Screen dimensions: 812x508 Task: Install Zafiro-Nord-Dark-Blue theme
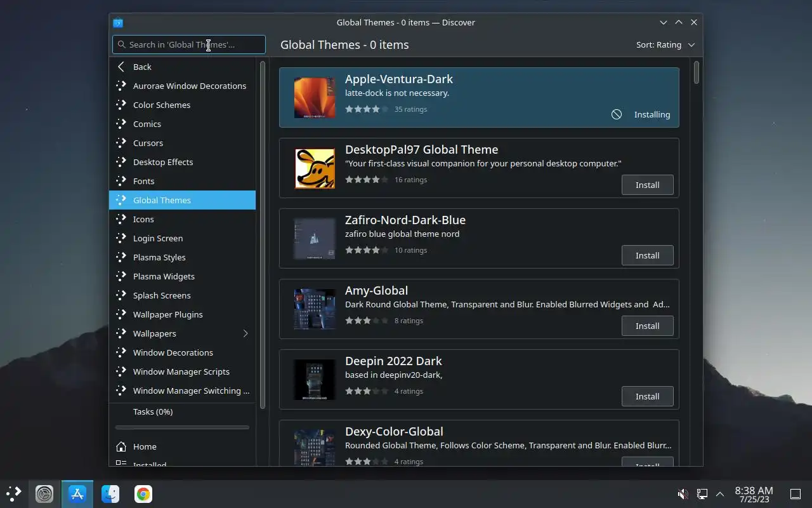[x=648, y=255]
